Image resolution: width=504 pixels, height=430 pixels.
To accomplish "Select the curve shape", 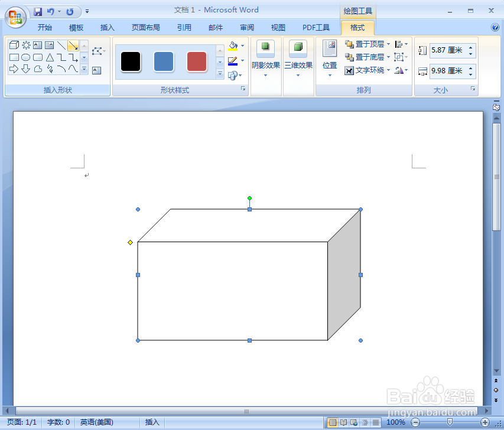I will point(73,69).
